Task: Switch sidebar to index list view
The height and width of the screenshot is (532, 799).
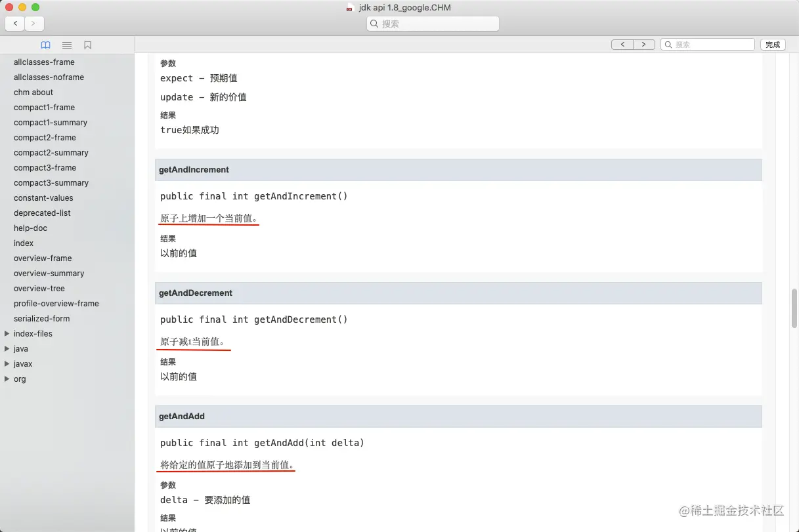Action: (67, 45)
